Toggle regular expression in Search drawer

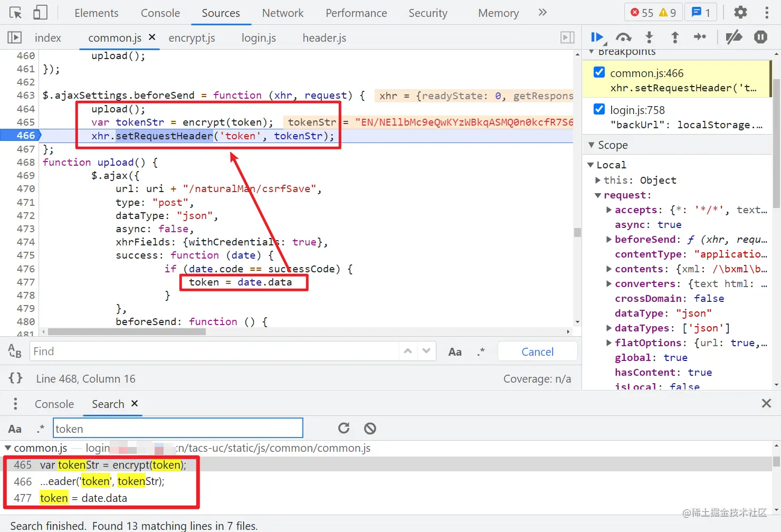[41, 429]
